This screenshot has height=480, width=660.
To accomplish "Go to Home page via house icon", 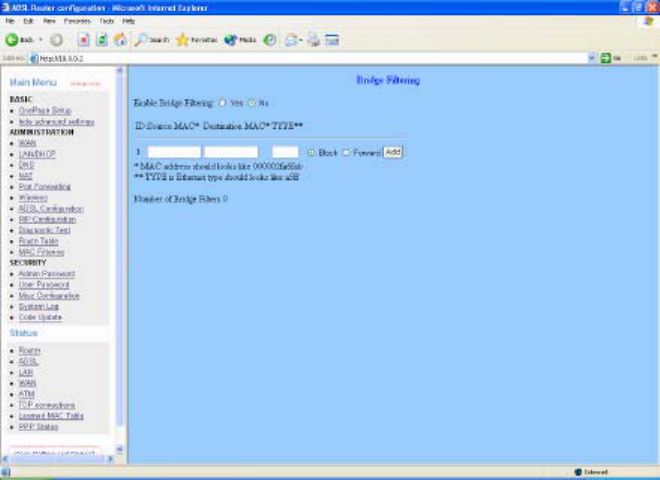I will (x=120, y=40).
